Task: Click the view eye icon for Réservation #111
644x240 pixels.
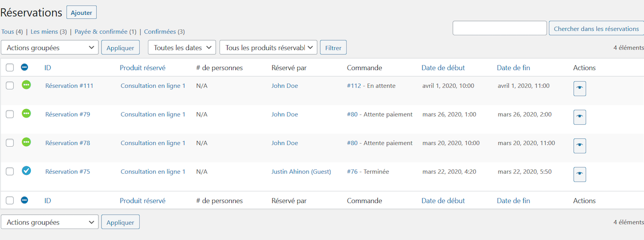Action: pyautogui.click(x=580, y=89)
